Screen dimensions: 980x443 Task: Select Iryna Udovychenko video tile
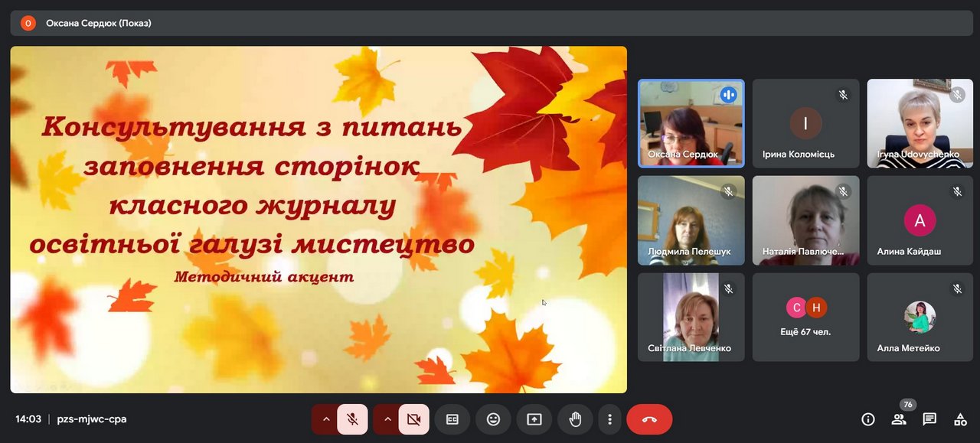(920, 123)
